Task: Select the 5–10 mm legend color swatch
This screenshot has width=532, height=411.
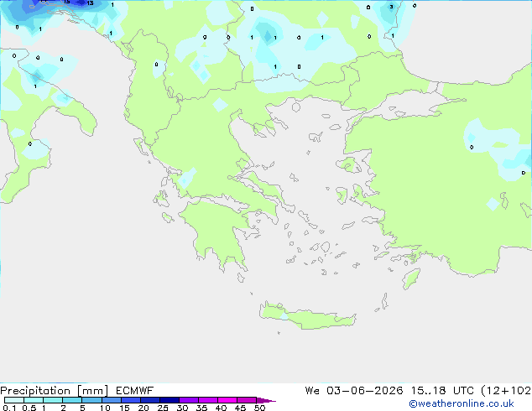Action: click(91, 400)
